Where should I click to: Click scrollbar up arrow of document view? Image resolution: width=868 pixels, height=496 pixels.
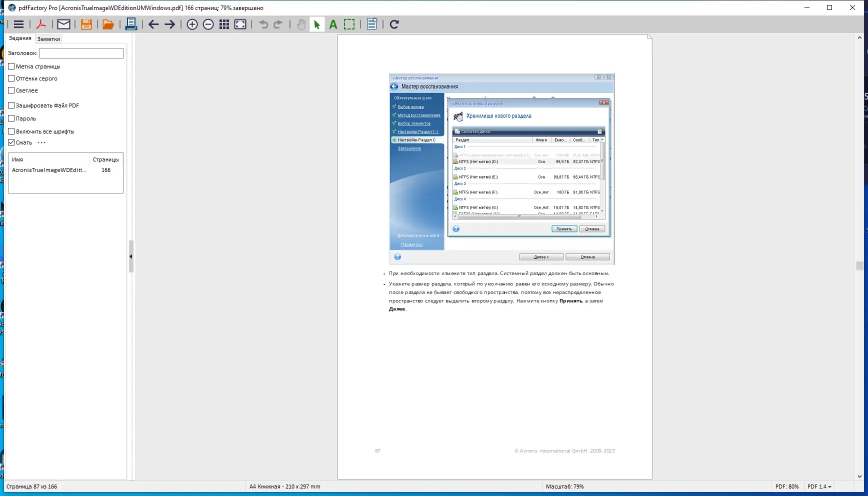pyautogui.click(x=859, y=37)
